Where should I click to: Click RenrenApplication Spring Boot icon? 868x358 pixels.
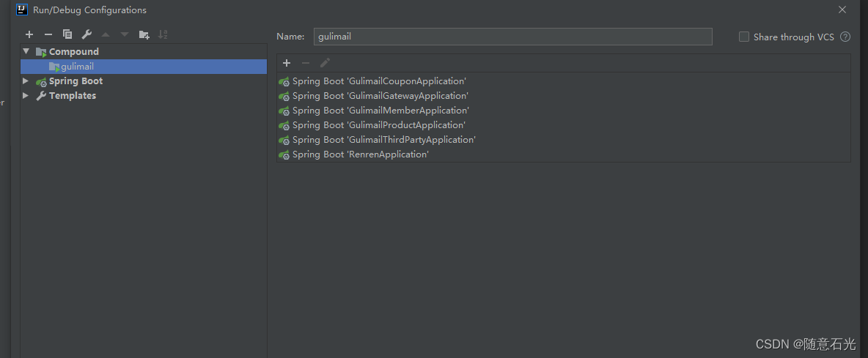tap(284, 154)
